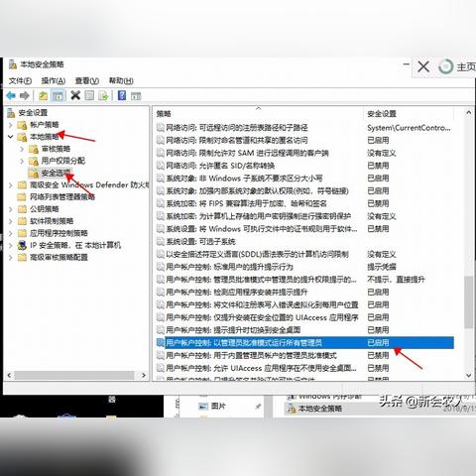Viewport: 476px width, 476px height.
Task: Click the IP 安全策略 computer icon
Action: (22, 245)
